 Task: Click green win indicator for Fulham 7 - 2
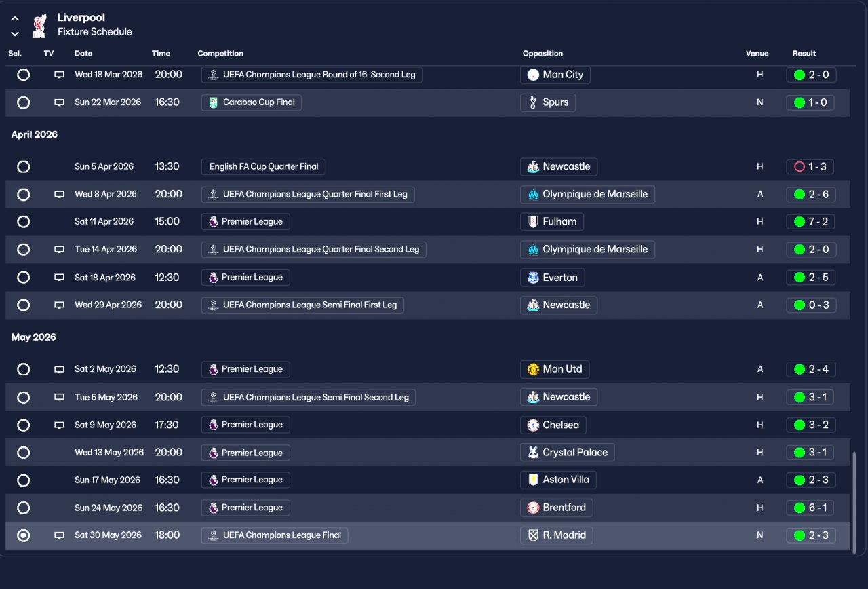tap(800, 222)
